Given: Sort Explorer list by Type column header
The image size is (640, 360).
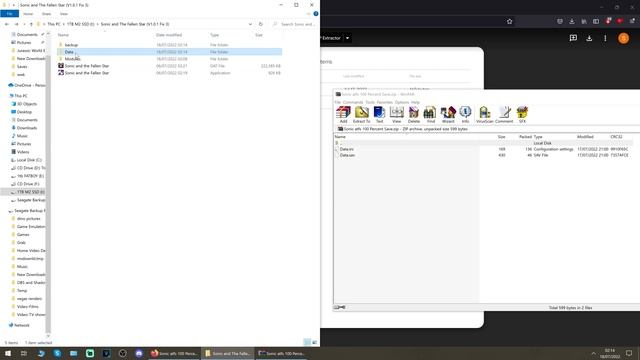Looking at the screenshot, I should (x=215, y=35).
